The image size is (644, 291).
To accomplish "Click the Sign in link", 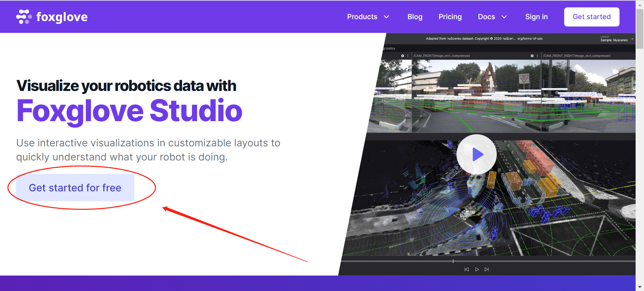I will (536, 17).
